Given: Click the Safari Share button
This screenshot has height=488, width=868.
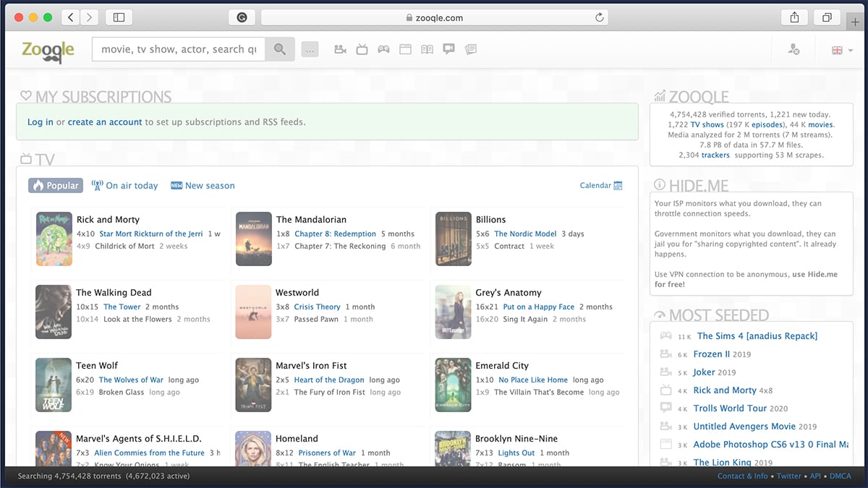Looking at the screenshot, I should pos(794,17).
